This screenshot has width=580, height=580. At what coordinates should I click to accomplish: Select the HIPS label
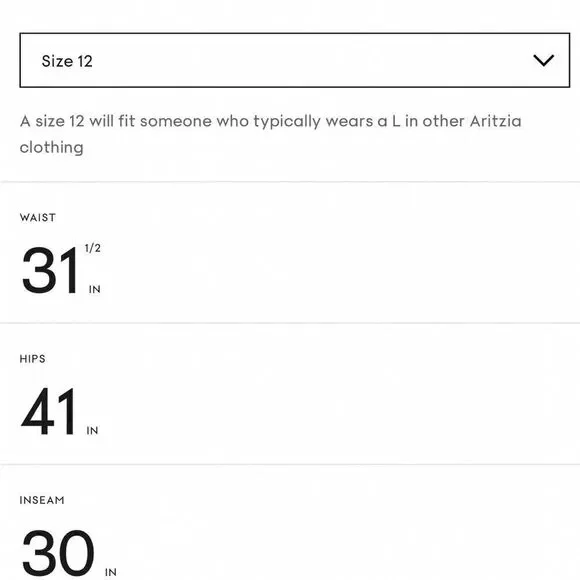pos(33,359)
